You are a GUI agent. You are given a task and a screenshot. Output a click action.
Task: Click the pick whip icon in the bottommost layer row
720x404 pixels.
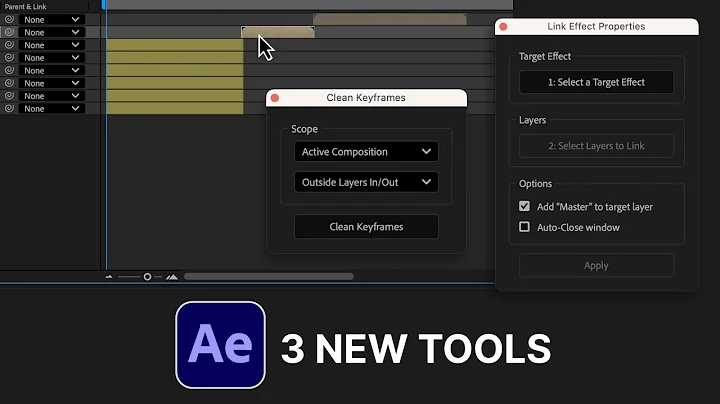pos(9,108)
